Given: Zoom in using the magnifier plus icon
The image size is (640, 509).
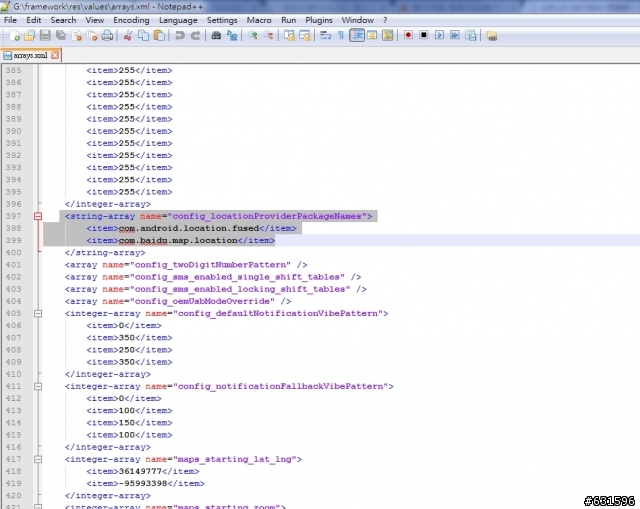Looking at the screenshot, I should pos(253,36).
